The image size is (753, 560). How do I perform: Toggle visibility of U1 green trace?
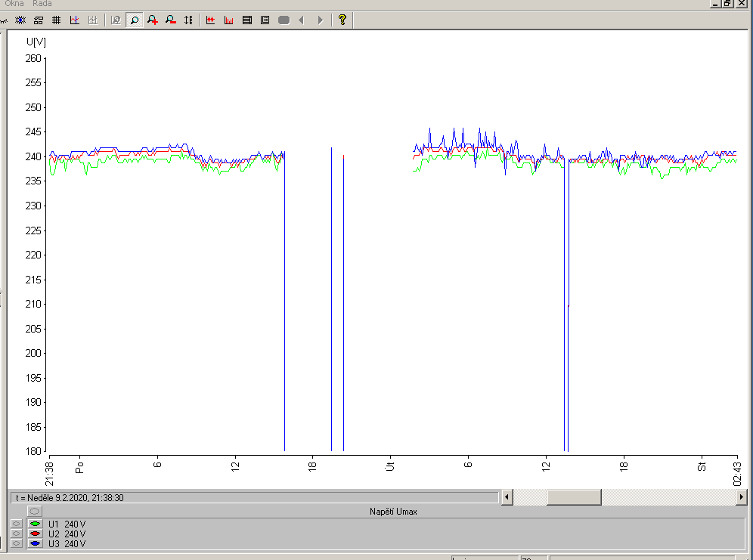point(17,524)
